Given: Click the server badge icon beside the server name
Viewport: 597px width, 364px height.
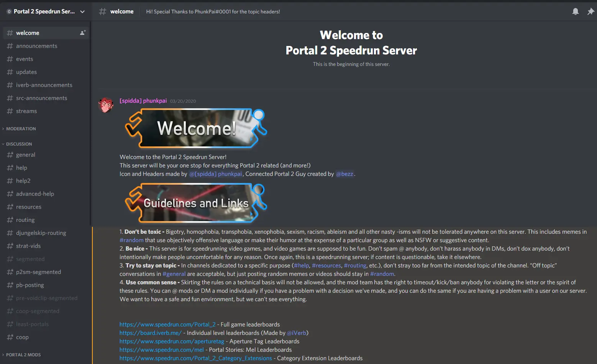Looking at the screenshot, I should pyautogui.click(x=8, y=11).
